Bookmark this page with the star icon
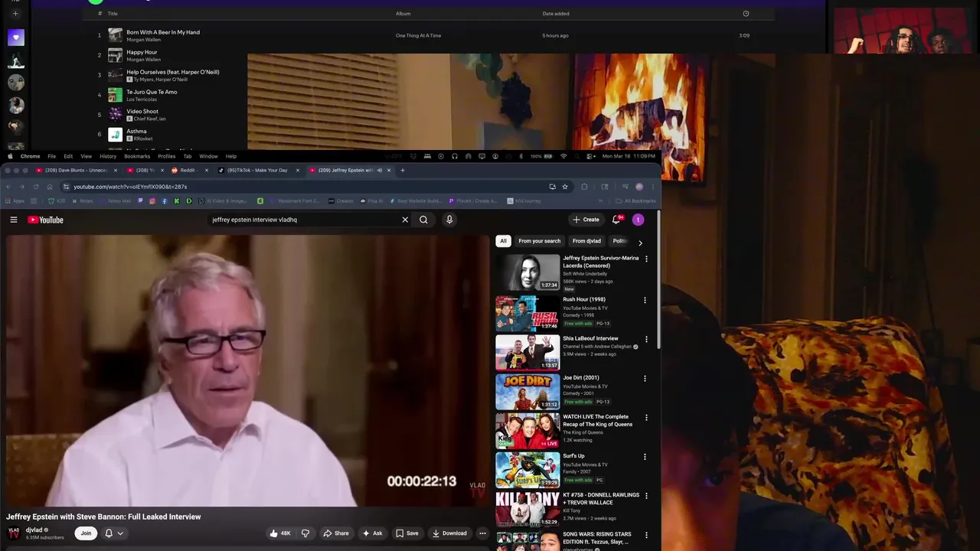 (x=565, y=187)
